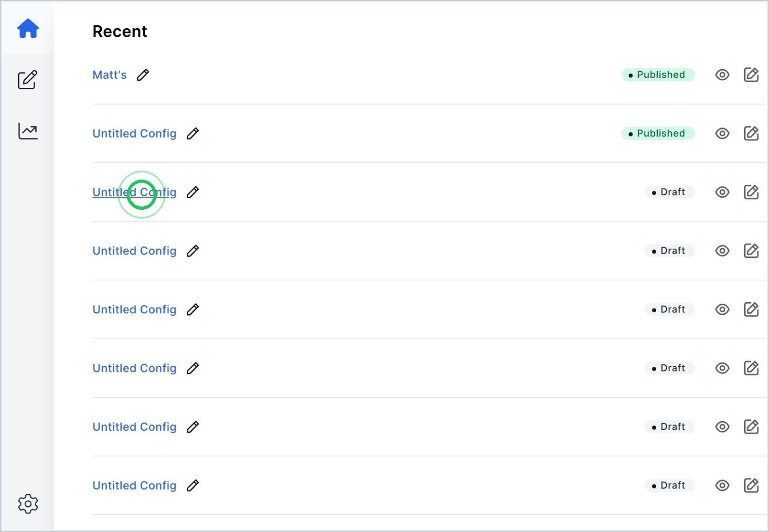Rename the underlined Untitled Config via pencil
The width and height of the screenshot is (769, 532).
192,192
